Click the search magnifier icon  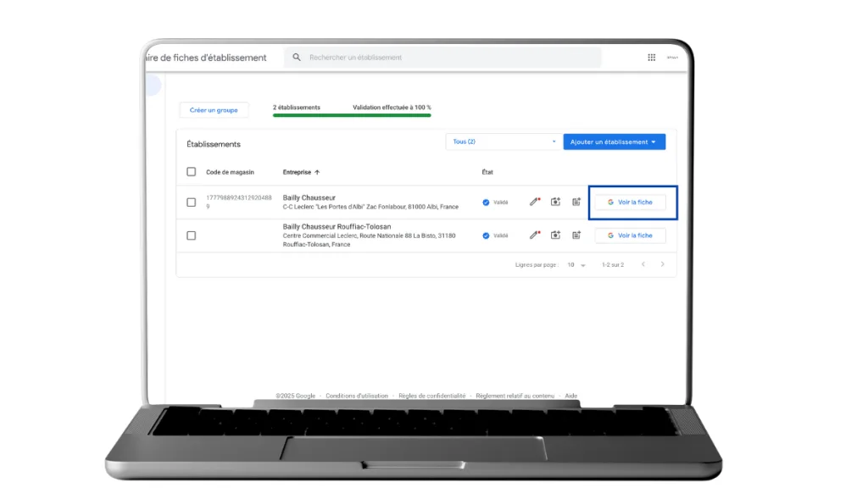297,58
